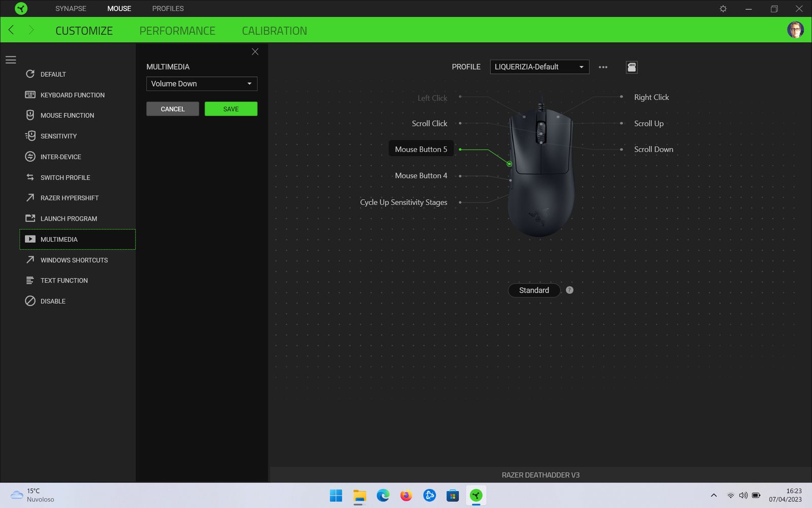
Task: Click the Disable icon
Action: coord(30,301)
